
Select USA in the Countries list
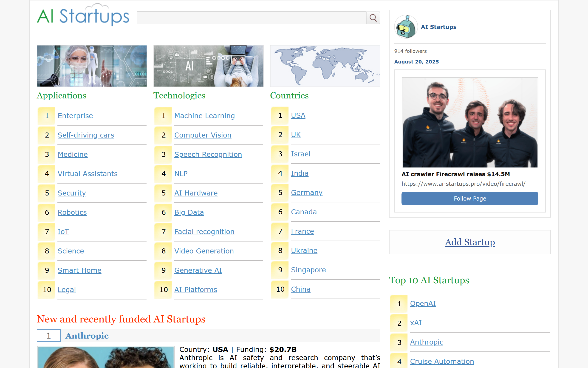coord(298,115)
